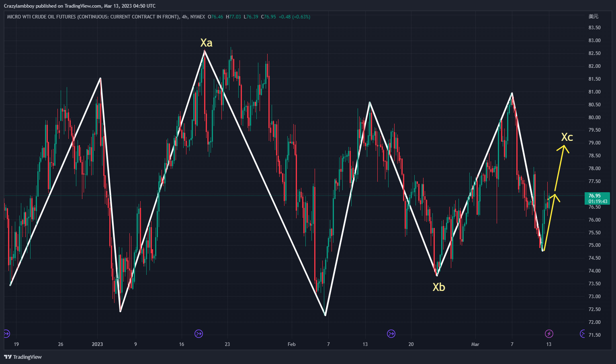Click the +0.48 (+0.63%) change value
The image size is (616, 364).
[x=295, y=17]
